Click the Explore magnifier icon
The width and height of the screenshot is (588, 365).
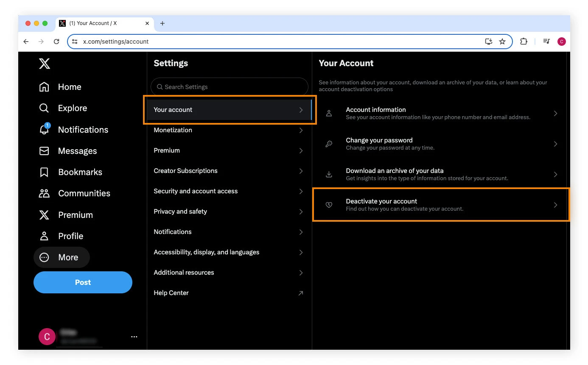tap(44, 108)
